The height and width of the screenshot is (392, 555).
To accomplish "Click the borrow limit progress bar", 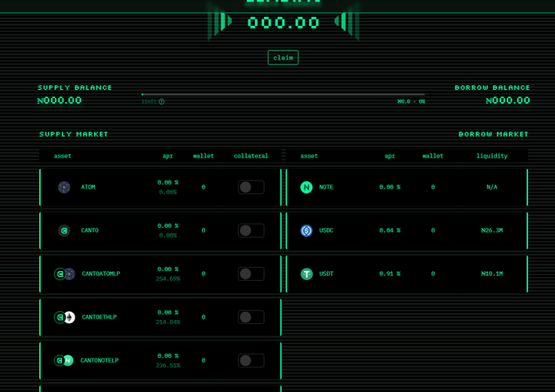I will pyautogui.click(x=283, y=95).
